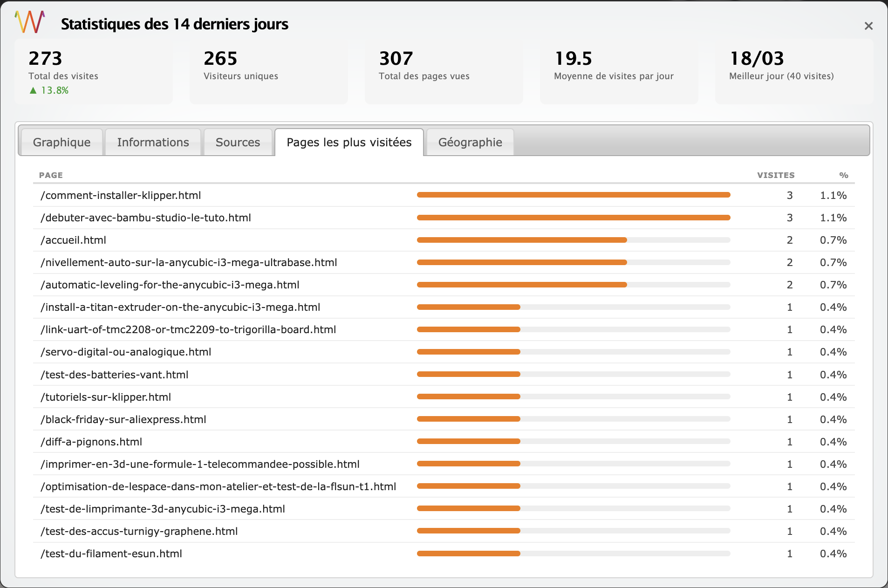Open the black-friday-sur-aliexpress.html link

123,419
